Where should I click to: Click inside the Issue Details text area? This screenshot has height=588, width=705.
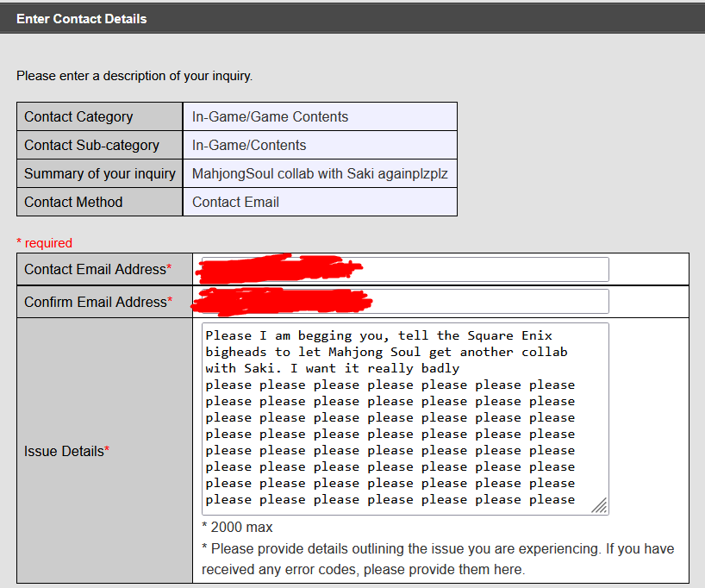pos(405,419)
